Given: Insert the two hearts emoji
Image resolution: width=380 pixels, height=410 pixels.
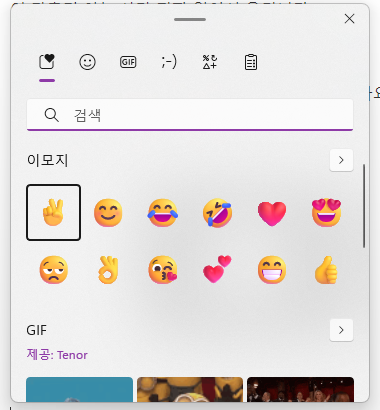Looking at the screenshot, I should tap(217, 269).
